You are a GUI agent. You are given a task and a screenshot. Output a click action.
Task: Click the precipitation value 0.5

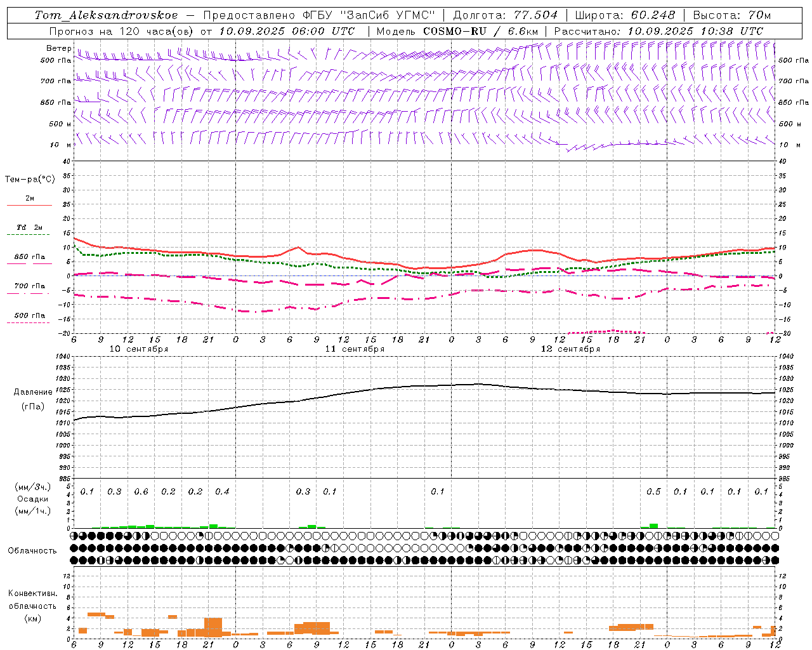(653, 492)
